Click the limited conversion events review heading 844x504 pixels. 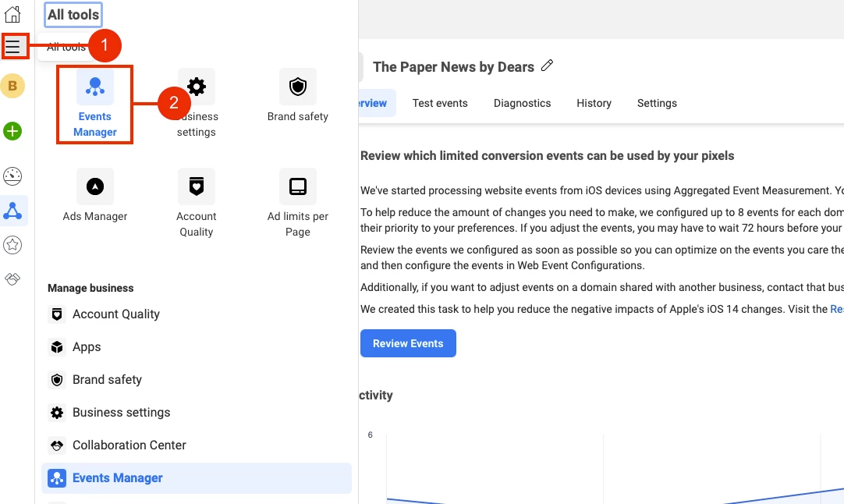click(x=547, y=155)
